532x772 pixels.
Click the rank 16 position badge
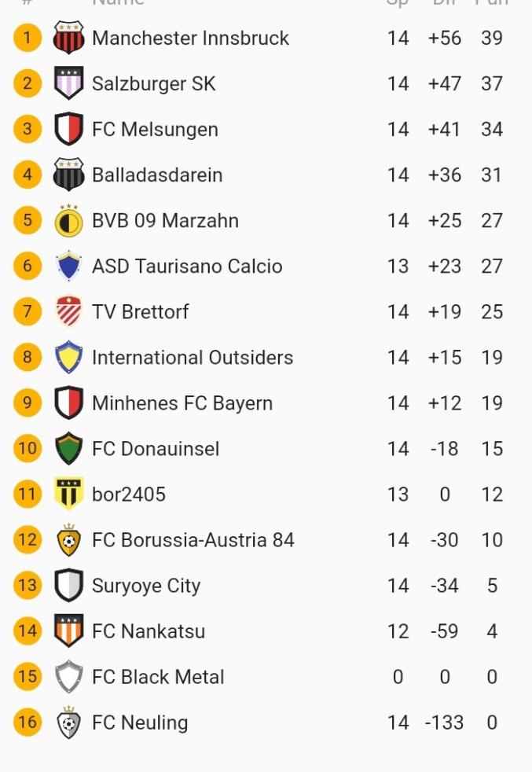pos(28,722)
